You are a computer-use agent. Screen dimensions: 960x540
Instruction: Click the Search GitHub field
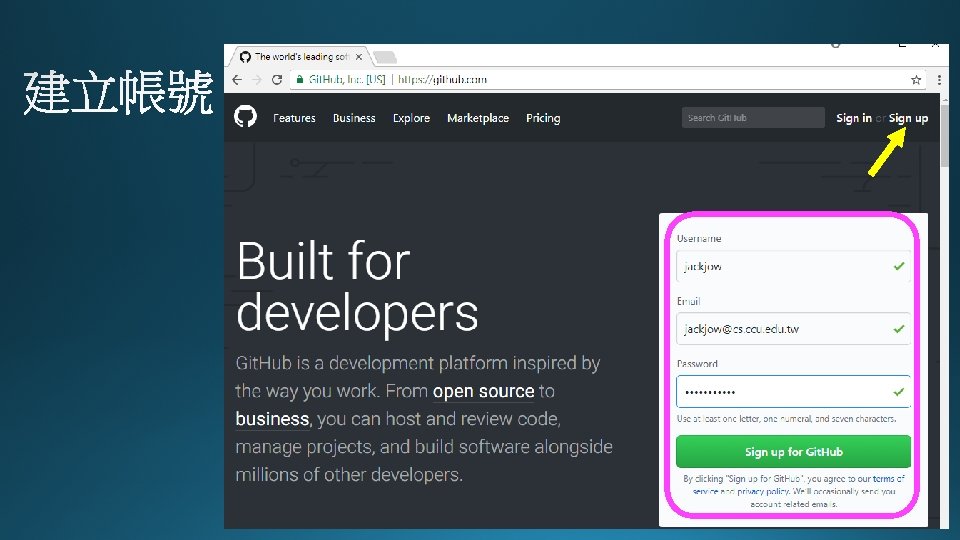753,118
